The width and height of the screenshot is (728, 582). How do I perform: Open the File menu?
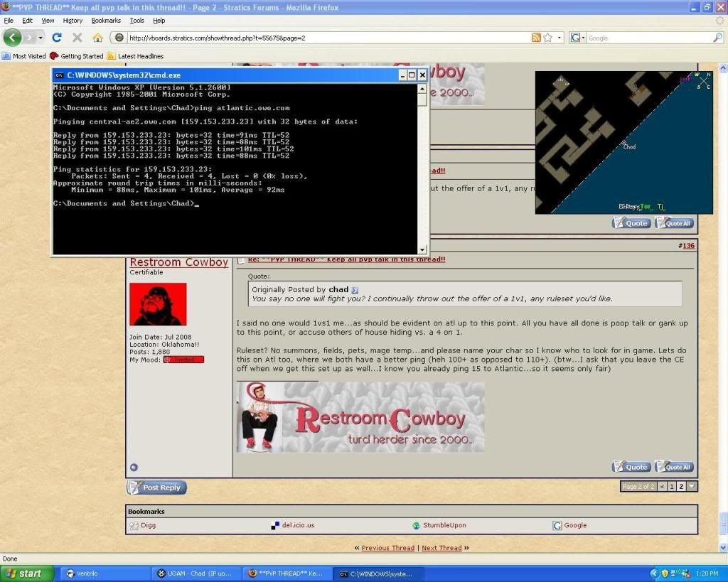(9, 21)
